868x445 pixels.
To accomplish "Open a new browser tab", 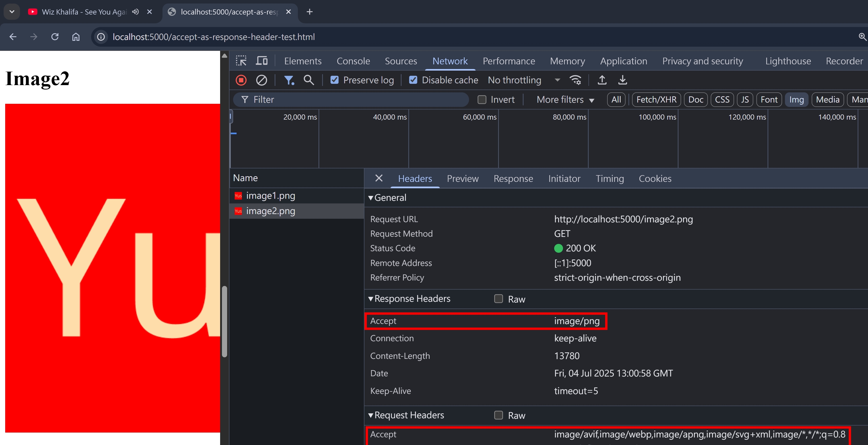I will [x=310, y=12].
